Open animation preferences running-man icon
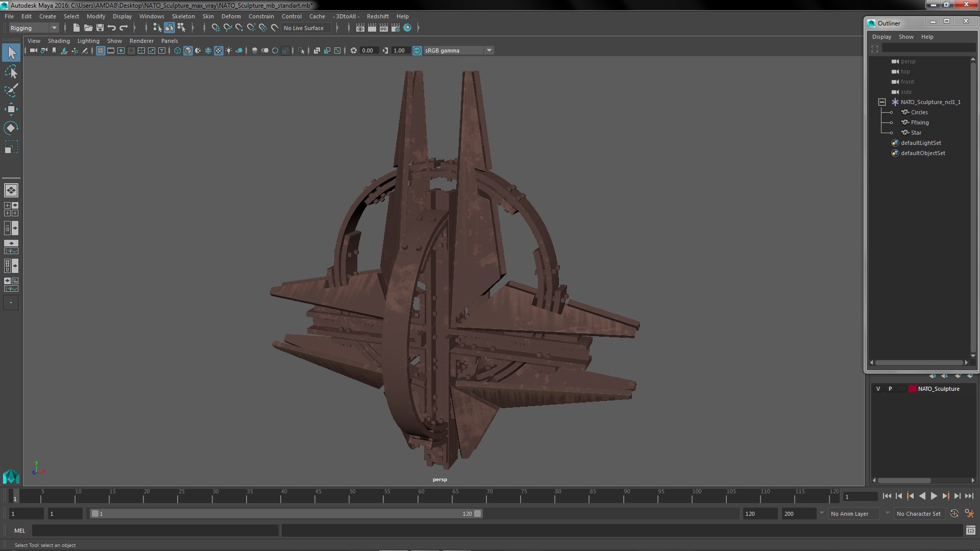This screenshot has width=980, height=551. pyautogui.click(x=969, y=514)
